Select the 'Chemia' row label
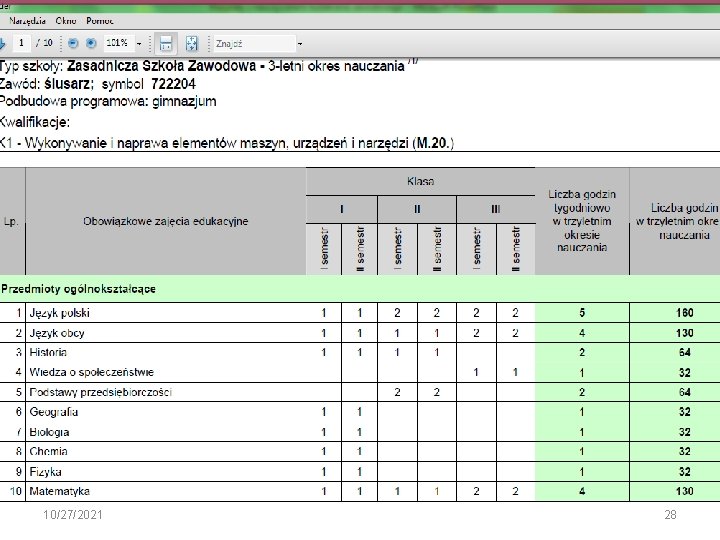 (x=48, y=451)
